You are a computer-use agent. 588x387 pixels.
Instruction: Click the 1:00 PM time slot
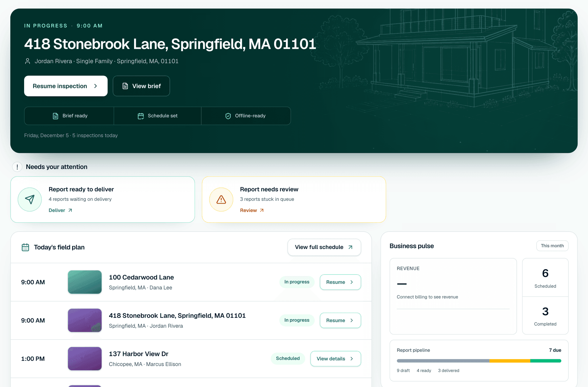tap(33, 359)
